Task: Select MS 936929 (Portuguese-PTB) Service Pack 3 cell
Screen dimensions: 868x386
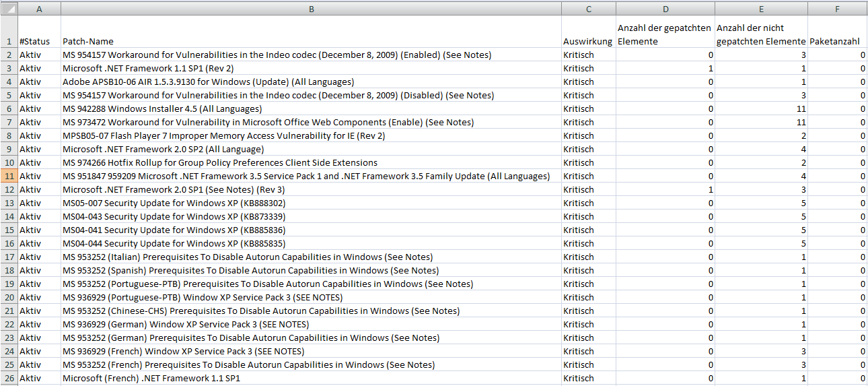Action: click(x=311, y=297)
